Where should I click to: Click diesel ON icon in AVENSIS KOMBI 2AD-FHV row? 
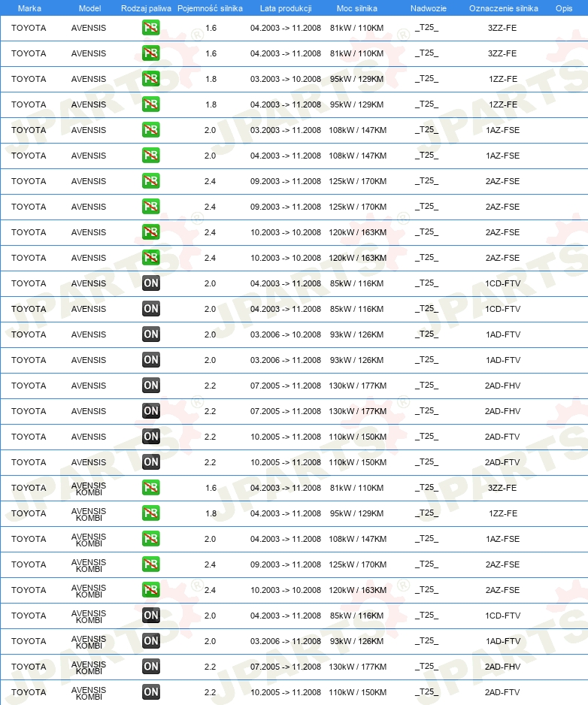[x=150, y=667]
